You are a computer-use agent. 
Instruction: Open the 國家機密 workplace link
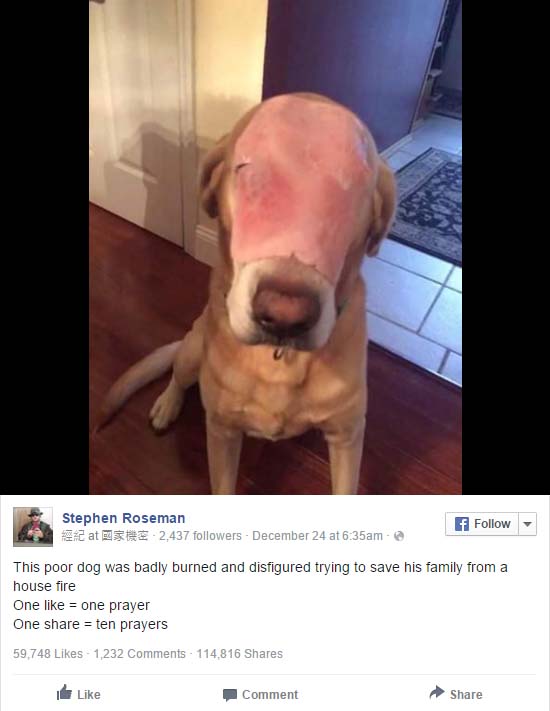124,536
